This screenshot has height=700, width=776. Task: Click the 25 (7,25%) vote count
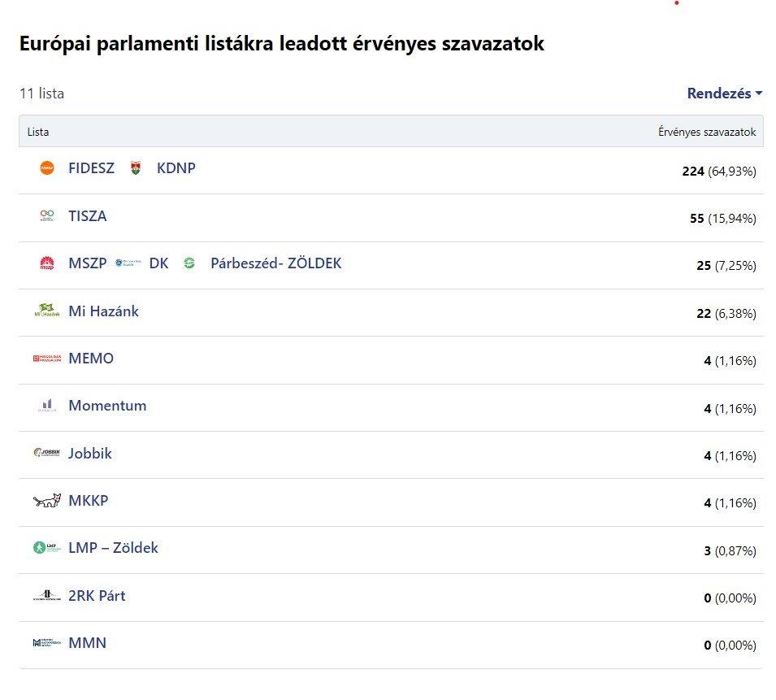click(726, 266)
